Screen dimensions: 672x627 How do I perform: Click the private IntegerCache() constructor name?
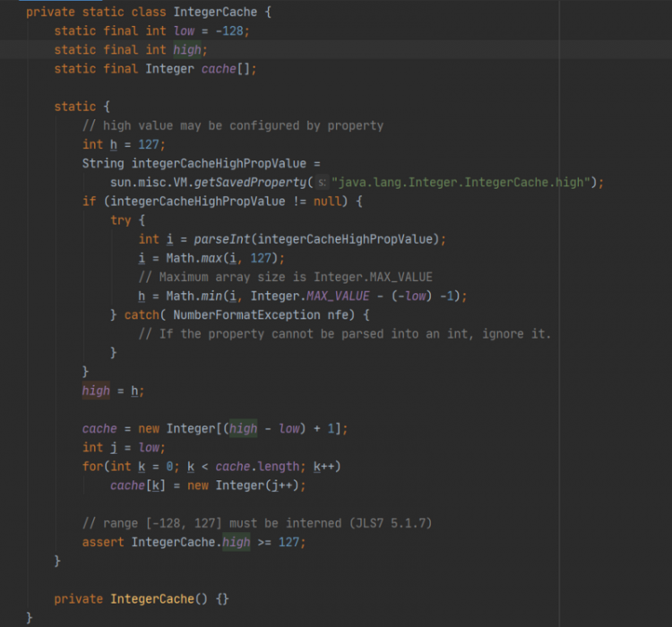pos(152,599)
